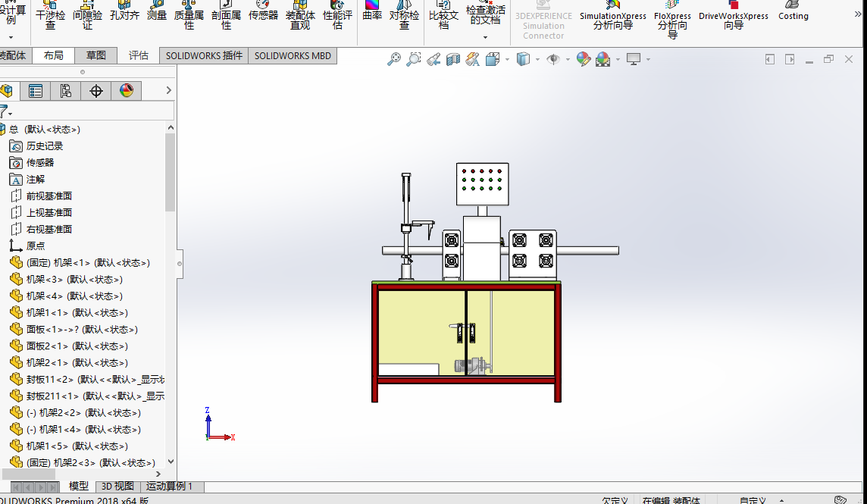Click Previous View icon
Image resolution: width=867 pixels, height=504 pixels.
point(434,59)
